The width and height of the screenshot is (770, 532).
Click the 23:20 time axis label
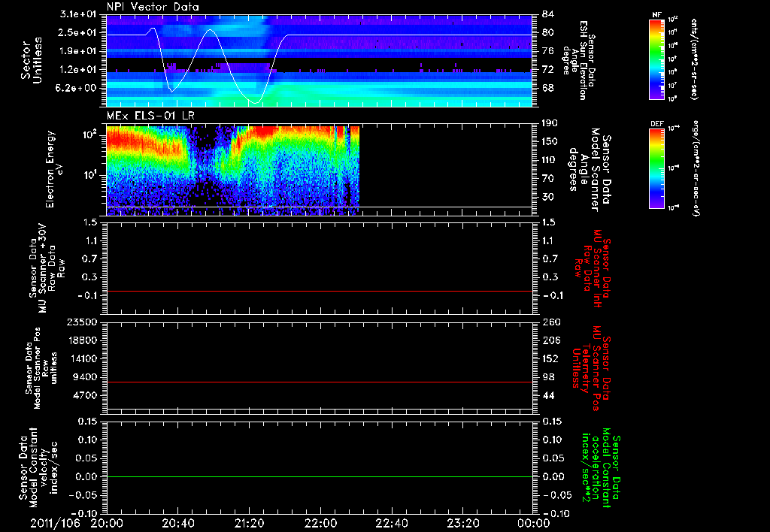click(462, 522)
